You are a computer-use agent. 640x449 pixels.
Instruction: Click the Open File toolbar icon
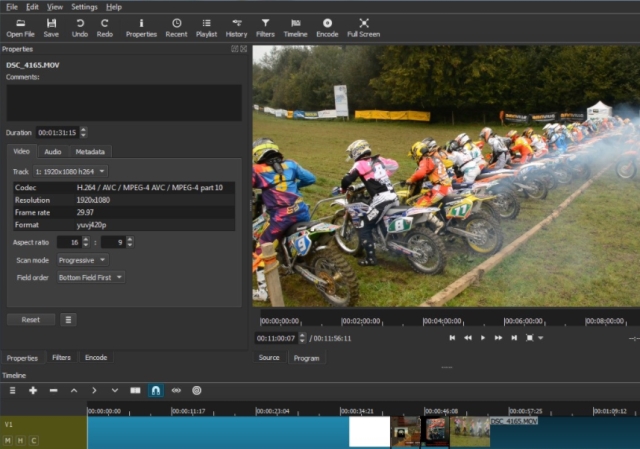20,28
